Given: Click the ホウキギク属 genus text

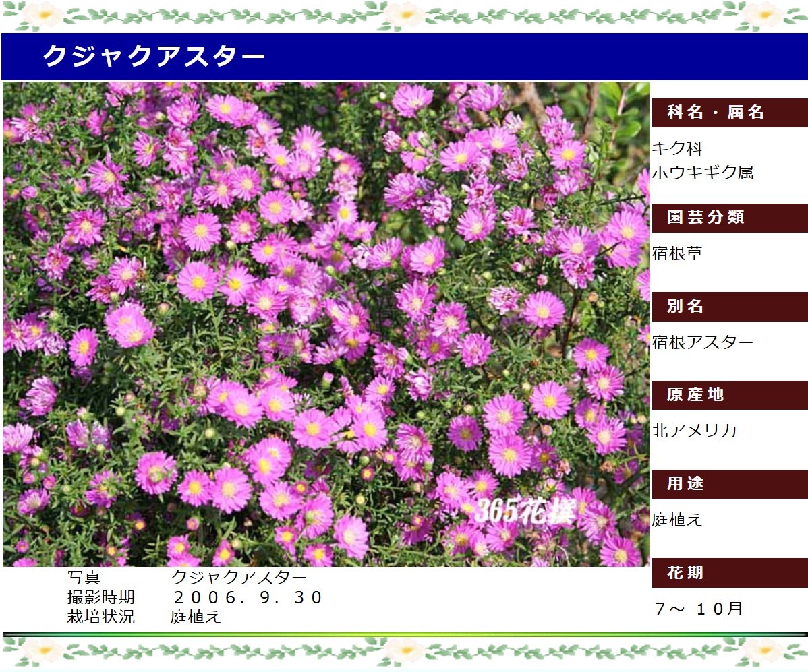Looking at the screenshot, I should tap(703, 173).
